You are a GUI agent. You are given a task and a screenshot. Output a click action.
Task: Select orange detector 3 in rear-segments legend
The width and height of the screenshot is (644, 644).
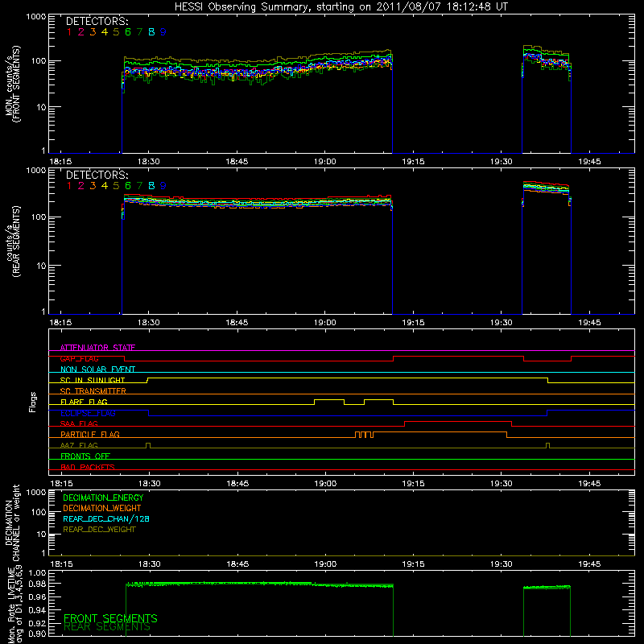click(x=93, y=186)
